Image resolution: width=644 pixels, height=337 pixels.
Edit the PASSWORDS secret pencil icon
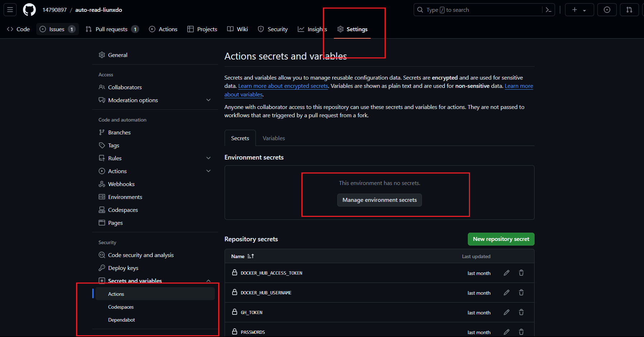507,332
